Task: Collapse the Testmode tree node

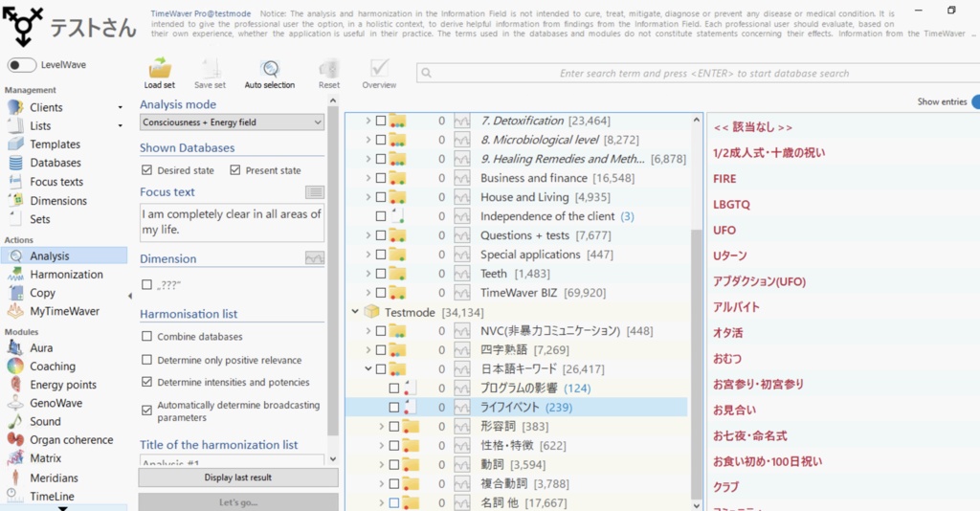Action: coord(355,311)
